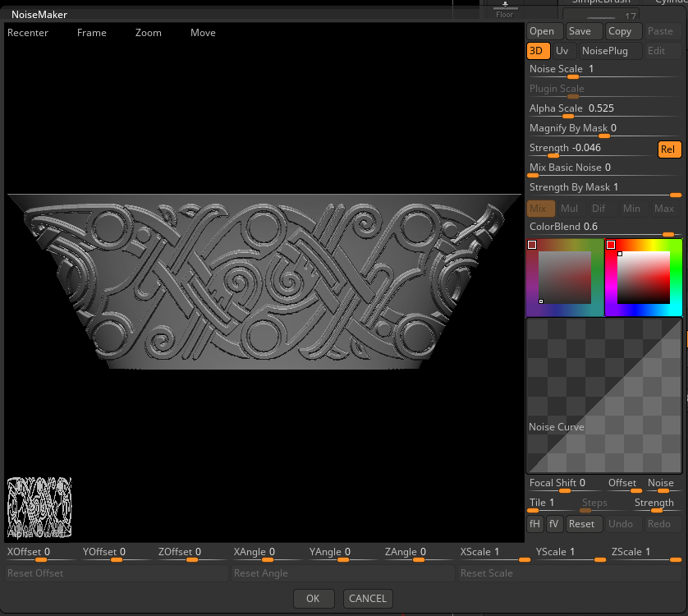Adjust the XOffset slider

point(41,554)
